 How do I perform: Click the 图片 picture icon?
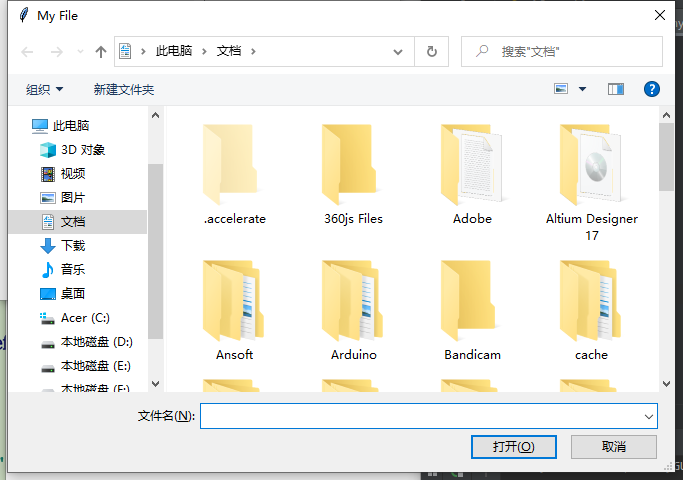pos(47,198)
